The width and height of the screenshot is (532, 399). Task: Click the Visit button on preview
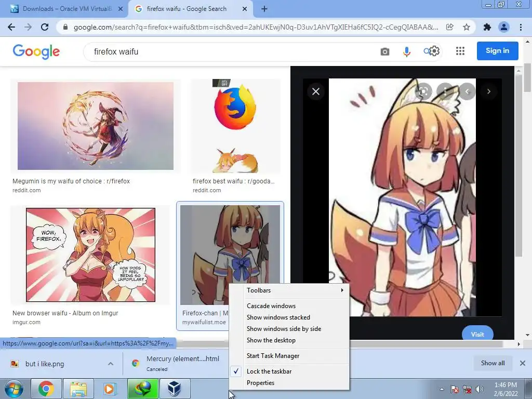click(477, 334)
